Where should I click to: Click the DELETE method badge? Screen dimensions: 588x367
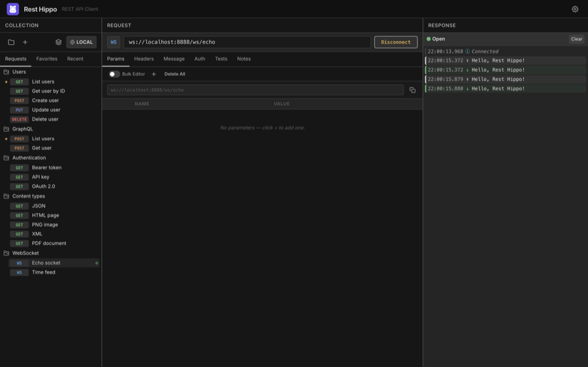pos(19,120)
